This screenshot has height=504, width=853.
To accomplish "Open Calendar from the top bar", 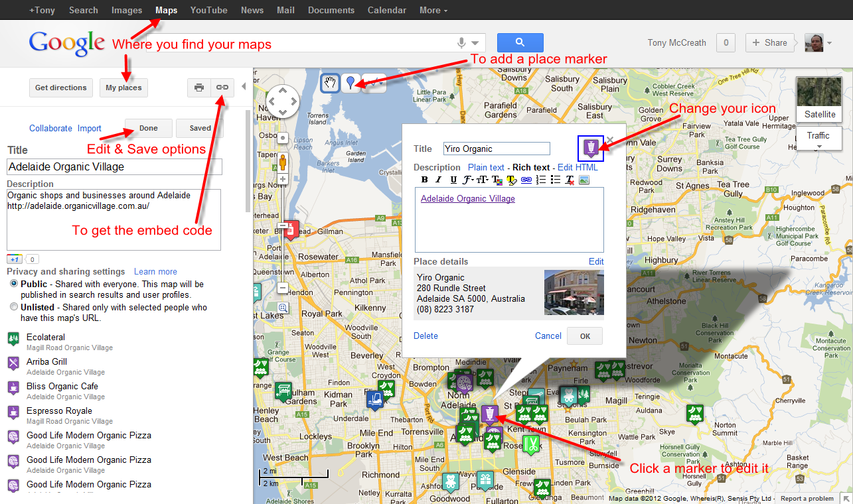I will pos(387,10).
